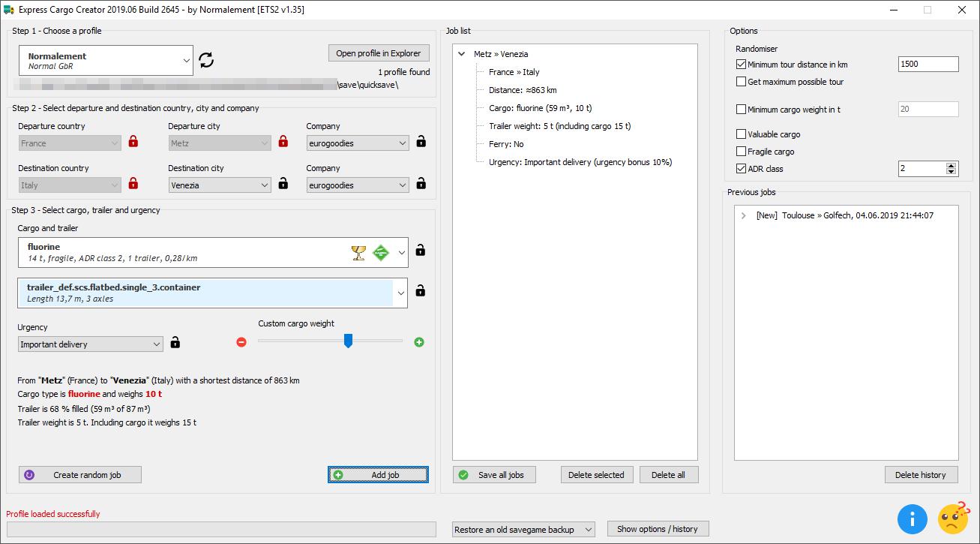The image size is (980, 544).
Task: Click the Custom cargo weight slider handle
Action: tap(348, 341)
